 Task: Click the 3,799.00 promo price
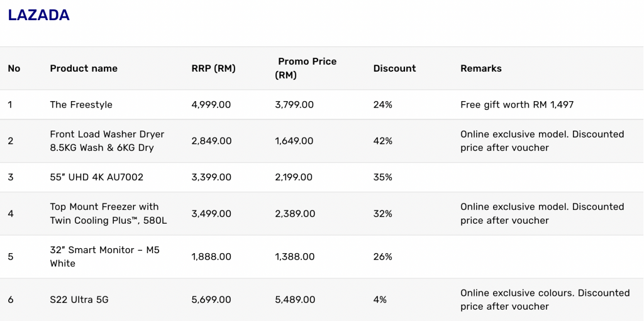(294, 105)
